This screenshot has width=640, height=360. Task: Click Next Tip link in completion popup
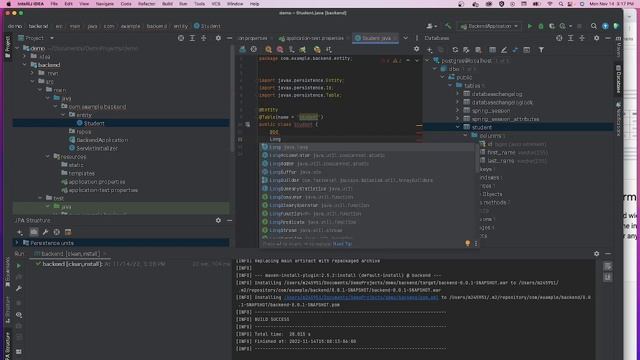tap(342, 244)
